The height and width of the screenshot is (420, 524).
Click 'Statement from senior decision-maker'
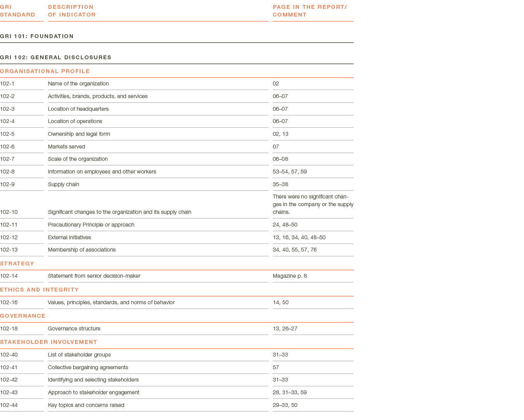94,276
